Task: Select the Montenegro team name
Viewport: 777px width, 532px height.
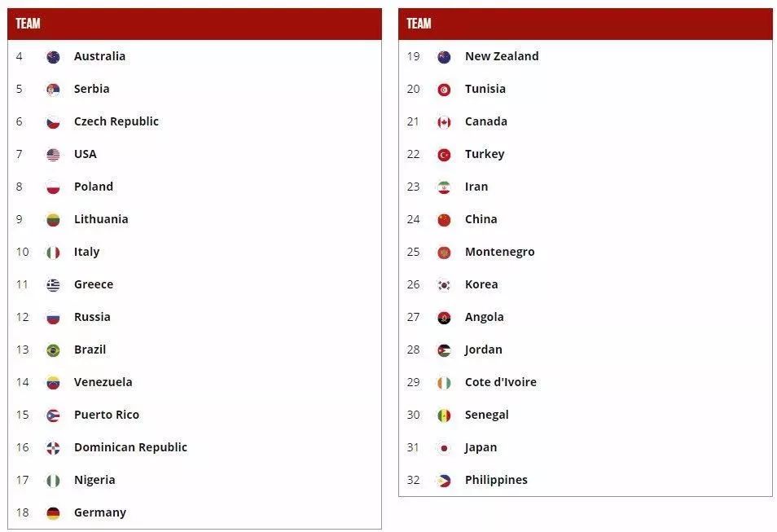Action: point(499,252)
